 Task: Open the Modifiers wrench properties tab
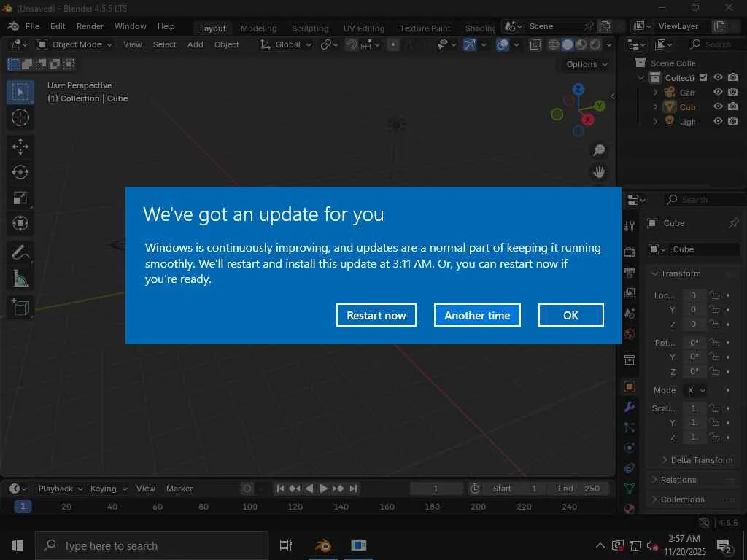click(630, 407)
